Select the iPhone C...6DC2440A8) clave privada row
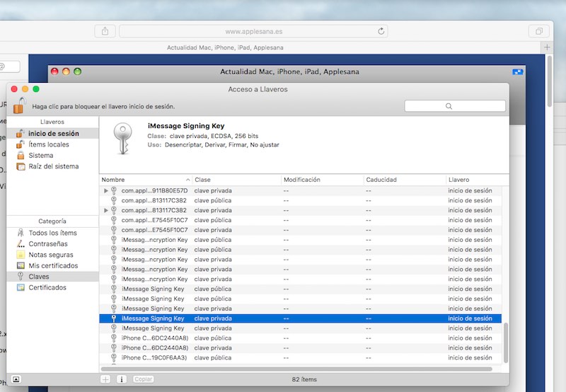This screenshot has width=566, height=392. 300,348
